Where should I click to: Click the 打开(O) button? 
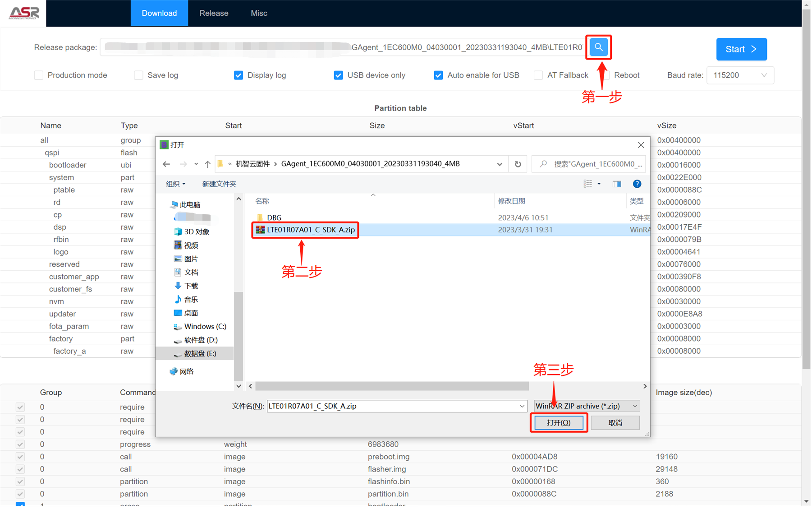point(559,423)
